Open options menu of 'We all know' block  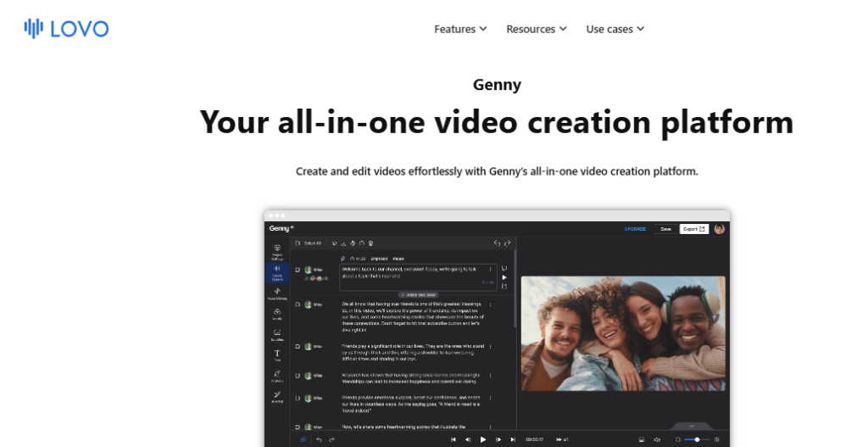point(491,305)
